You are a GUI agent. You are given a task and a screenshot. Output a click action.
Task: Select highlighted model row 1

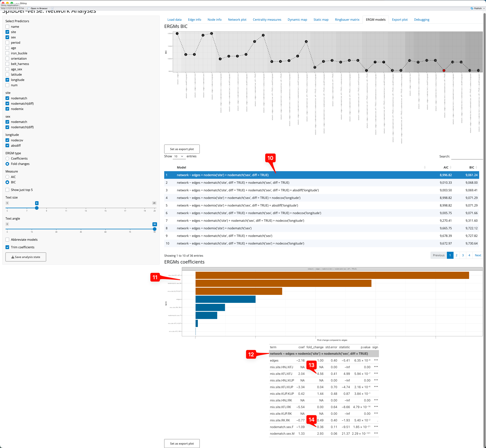(x=321, y=175)
